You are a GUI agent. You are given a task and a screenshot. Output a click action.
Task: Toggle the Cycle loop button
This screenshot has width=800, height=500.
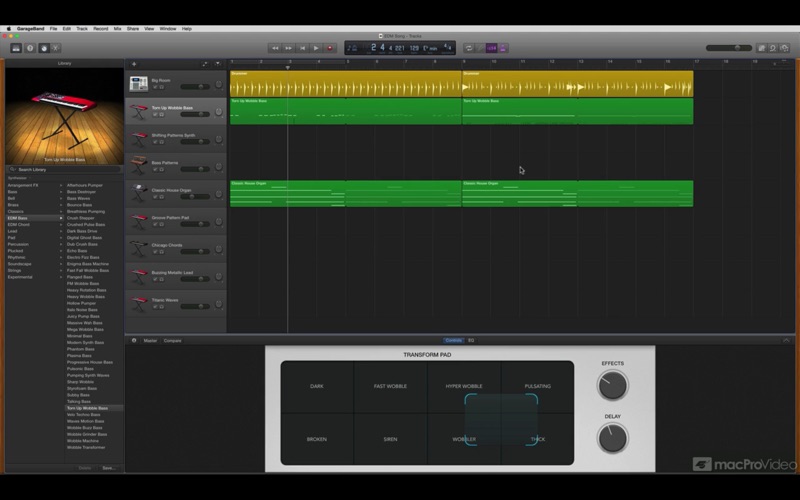(468, 48)
